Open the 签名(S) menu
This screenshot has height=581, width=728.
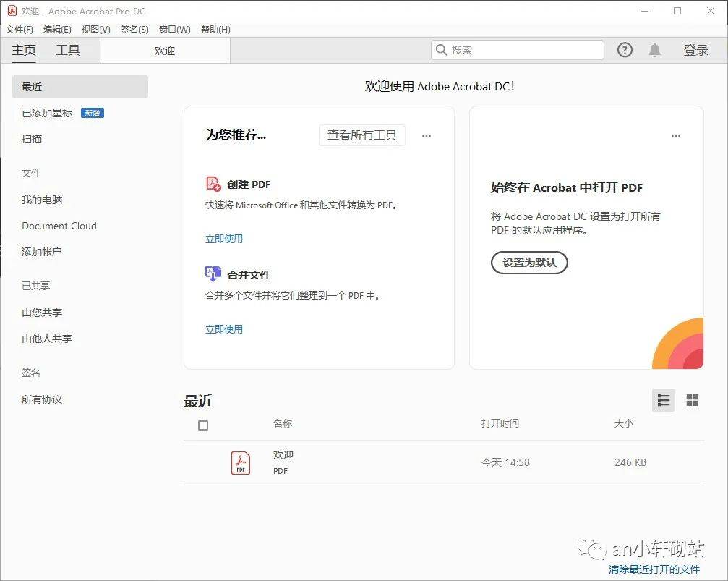pyautogui.click(x=134, y=30)
